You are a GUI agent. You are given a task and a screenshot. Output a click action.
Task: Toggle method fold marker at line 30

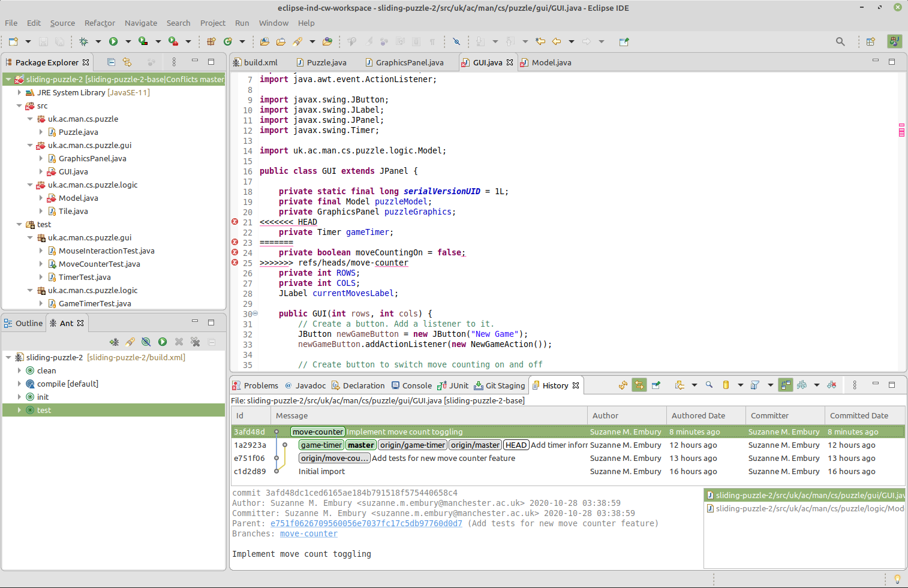255,313
